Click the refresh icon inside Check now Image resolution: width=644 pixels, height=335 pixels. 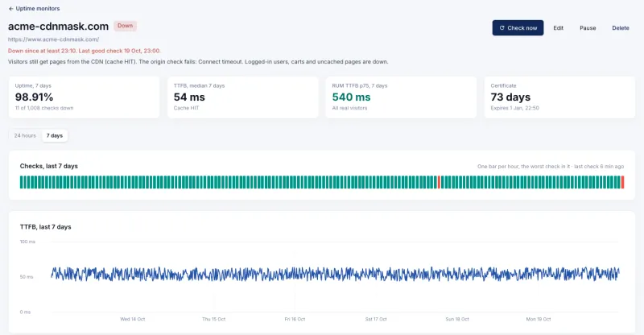(502, 28)
